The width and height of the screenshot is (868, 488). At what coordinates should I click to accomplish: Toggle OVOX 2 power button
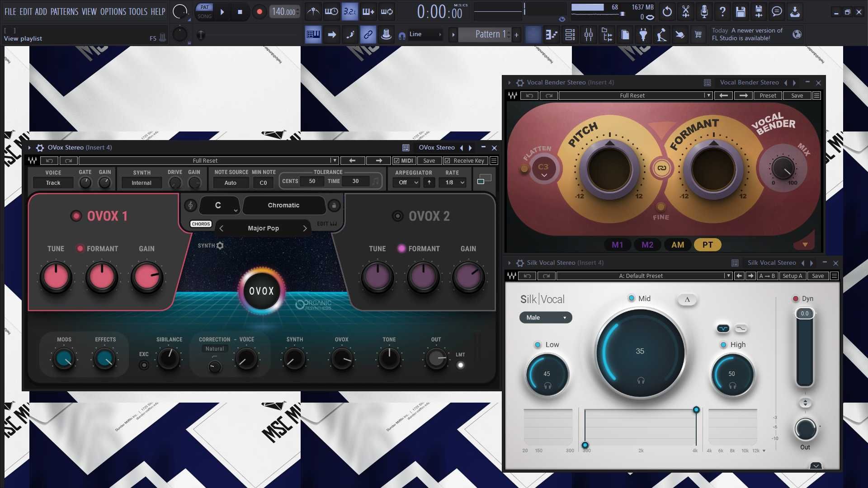click(397, 216)
